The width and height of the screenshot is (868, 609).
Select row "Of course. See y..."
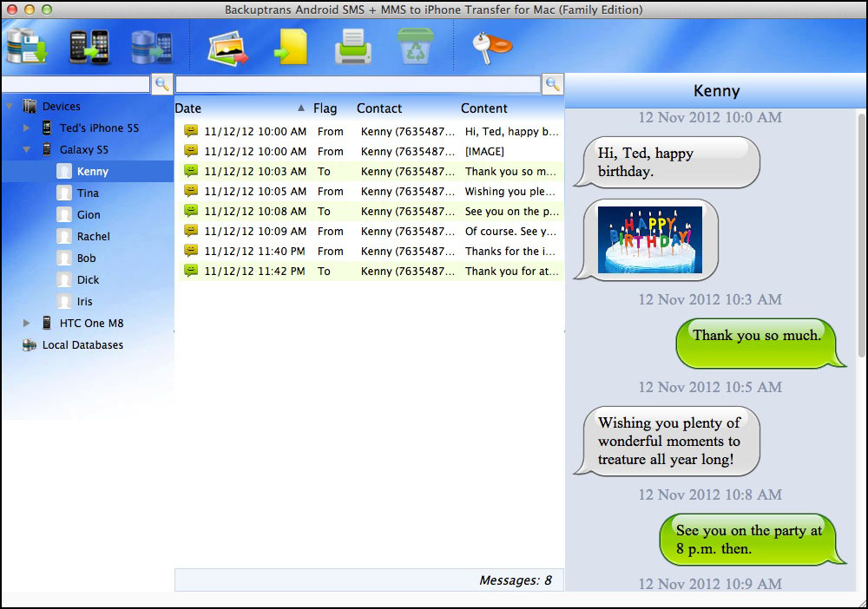pyautogui.click(x=371, y=232)
